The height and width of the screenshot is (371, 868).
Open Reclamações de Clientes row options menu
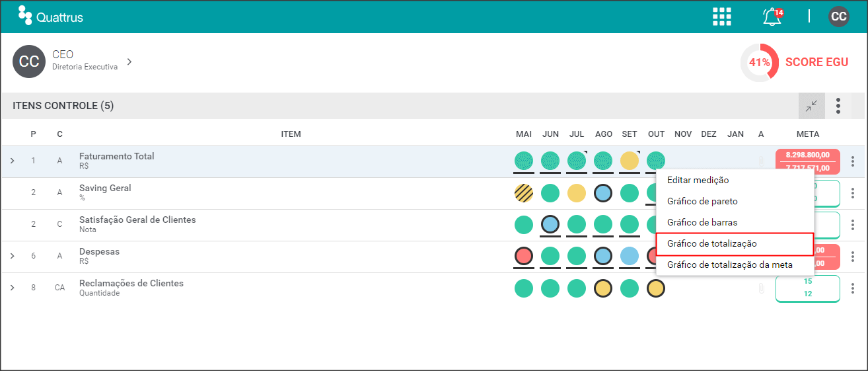(853, 288)
